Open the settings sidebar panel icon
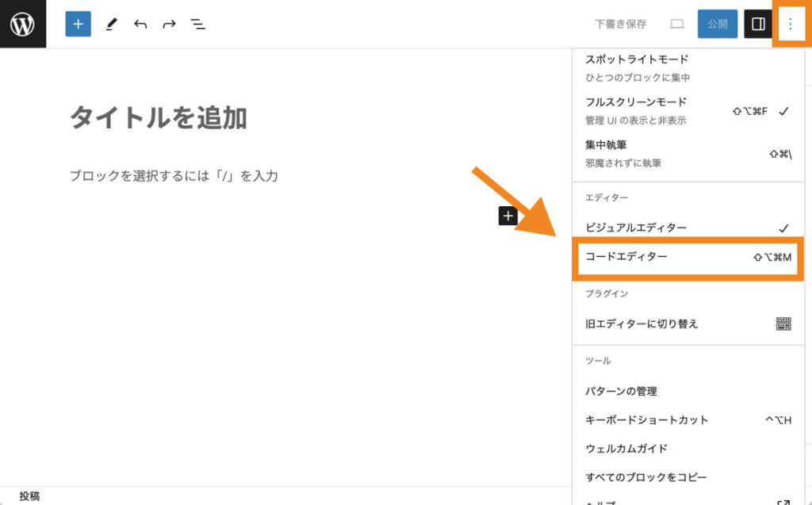Image resolution: width=812 pixels, height=505 pixels. tap(757, 24)
